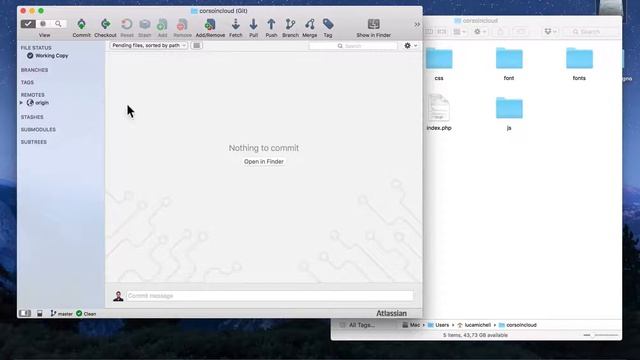
Task: Click the TAGS sidebar section
Action: tap(27, 82)
